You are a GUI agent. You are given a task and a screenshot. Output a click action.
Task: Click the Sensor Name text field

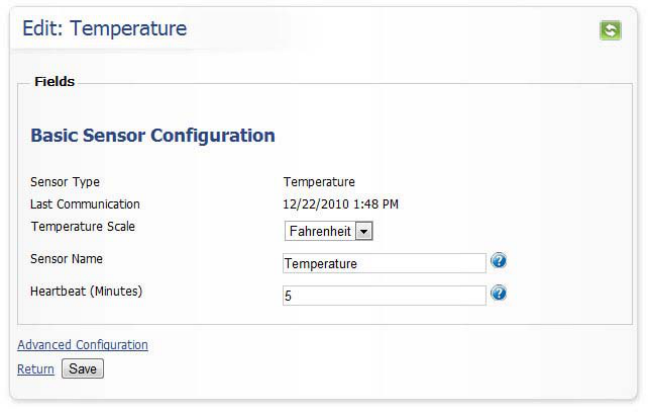385,263
